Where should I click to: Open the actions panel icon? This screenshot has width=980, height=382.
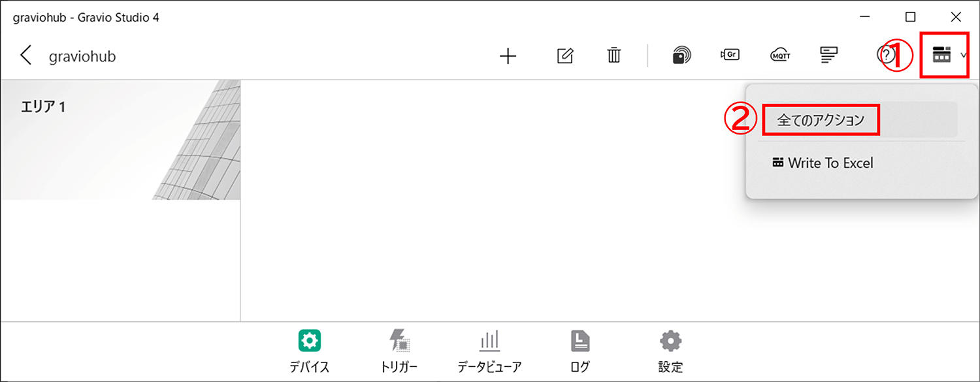[941, 56]
